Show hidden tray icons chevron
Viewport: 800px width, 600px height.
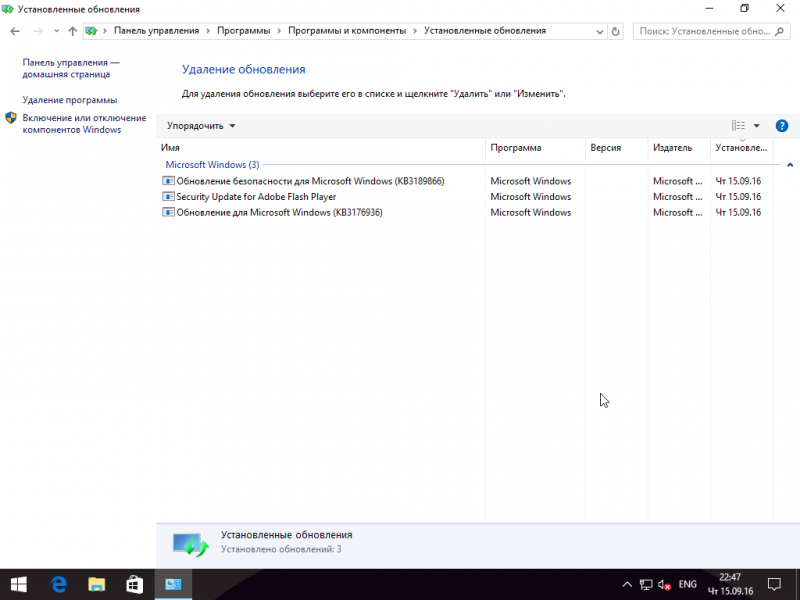pyautogui.click(x=627, y=585)
